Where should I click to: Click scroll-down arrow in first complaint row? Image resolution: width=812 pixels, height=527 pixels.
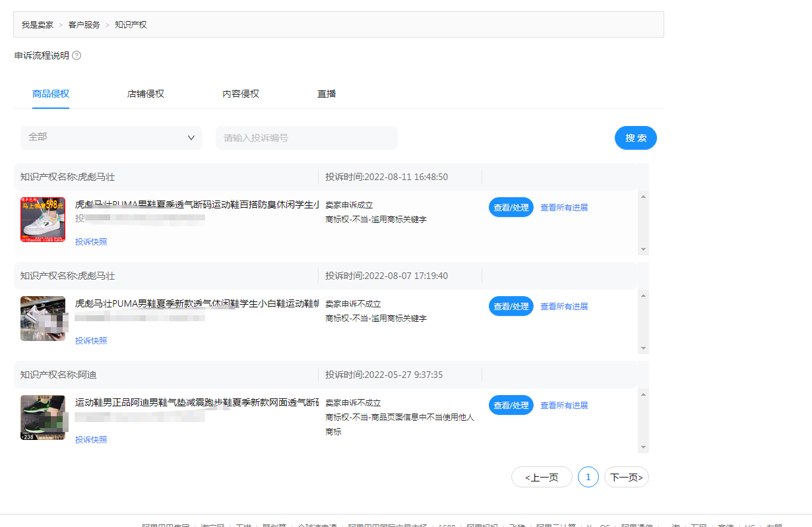[644, 249]
